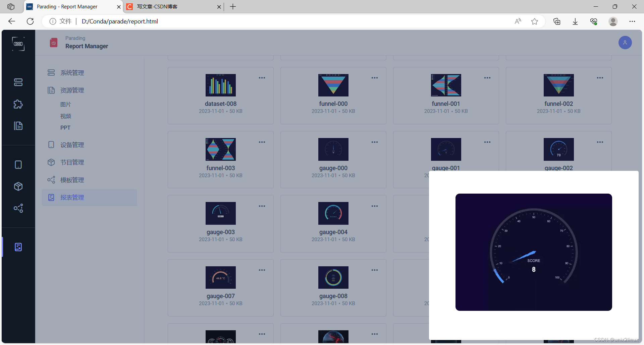Open gauge-007 chart thumbnail
The image size is (644, 345).
(221, 277)
